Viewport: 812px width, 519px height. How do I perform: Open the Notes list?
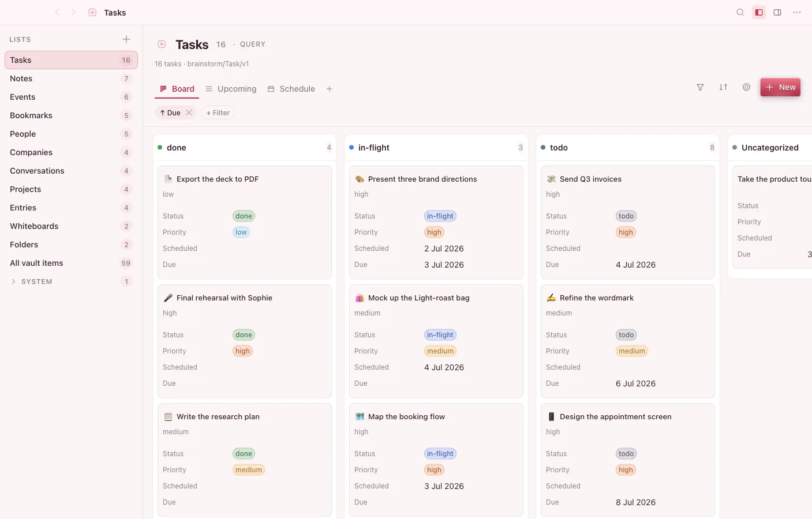click(71, 78)
